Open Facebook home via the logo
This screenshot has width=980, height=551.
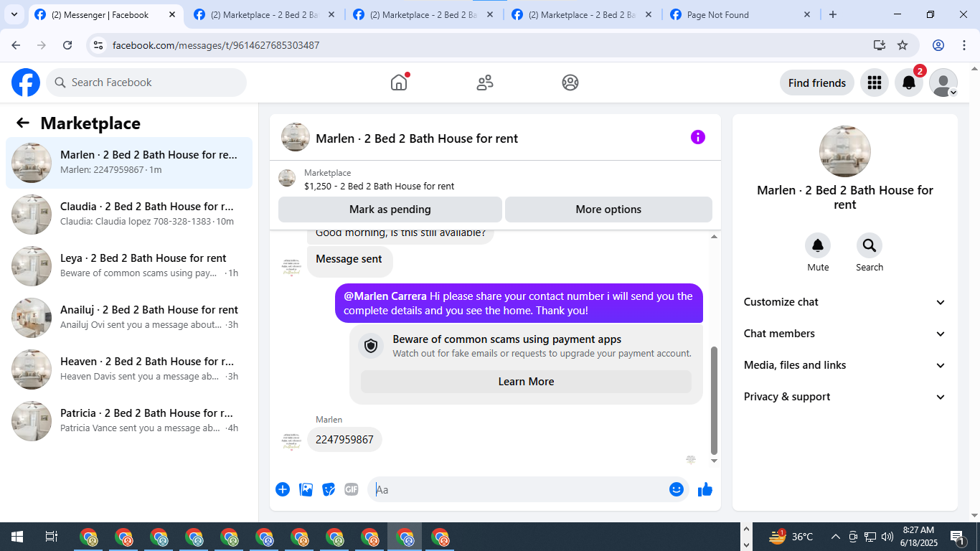pyautogui.click(x=26, y=83)
